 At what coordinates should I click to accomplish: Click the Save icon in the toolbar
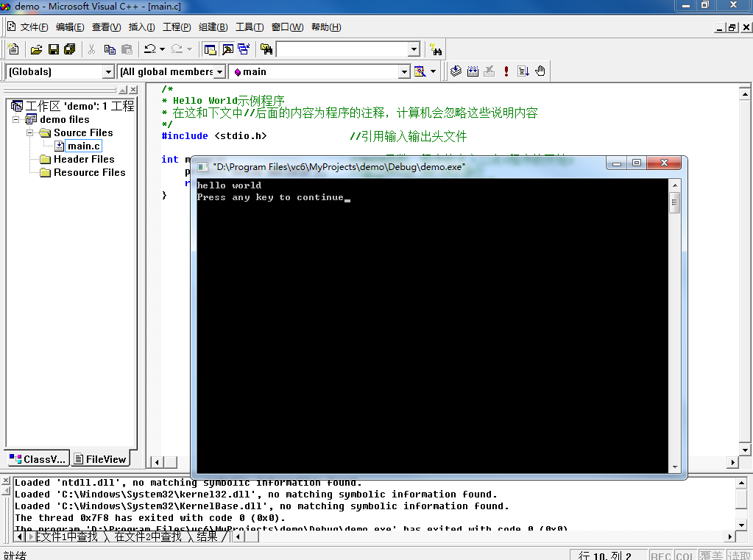pyautogui.click(x=53, y=49)
